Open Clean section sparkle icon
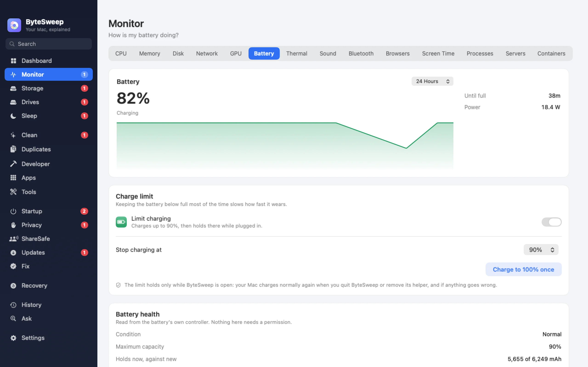The height and width of the screenshot is (367, 588). 13,135
